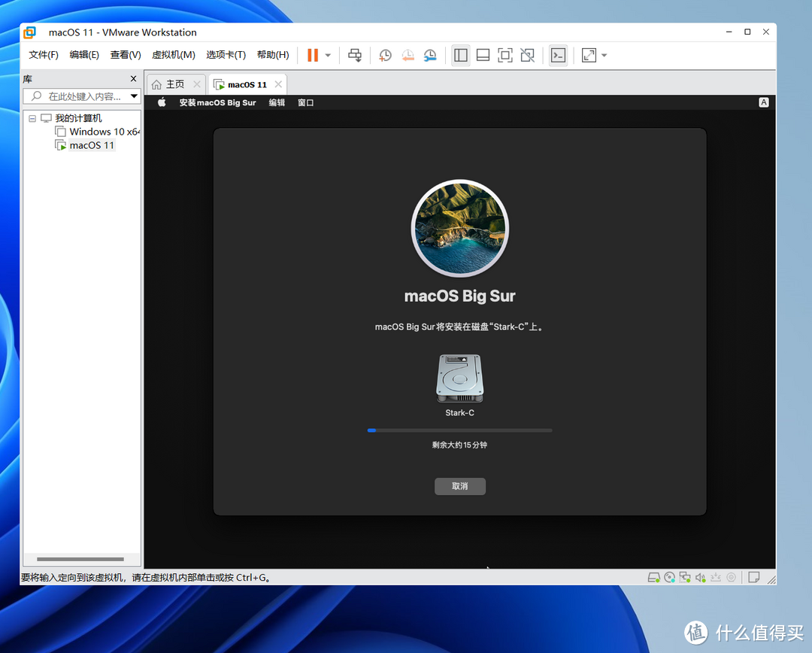Toggle Unity mode icon
The height and width of the screenshot is (653, 812).
pos(527,56)
